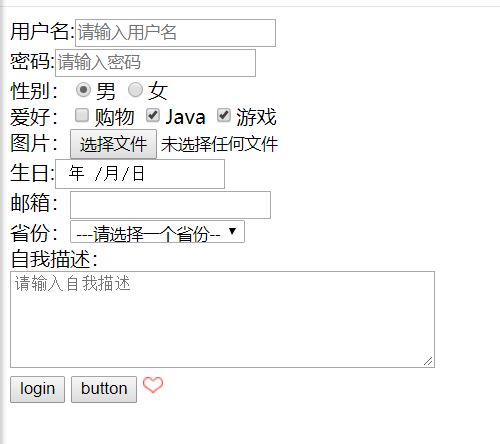Image resolution: width=500 pixels, height=444 pixels.
Task: Focus the password input field
Action: [x=155, y=63]
